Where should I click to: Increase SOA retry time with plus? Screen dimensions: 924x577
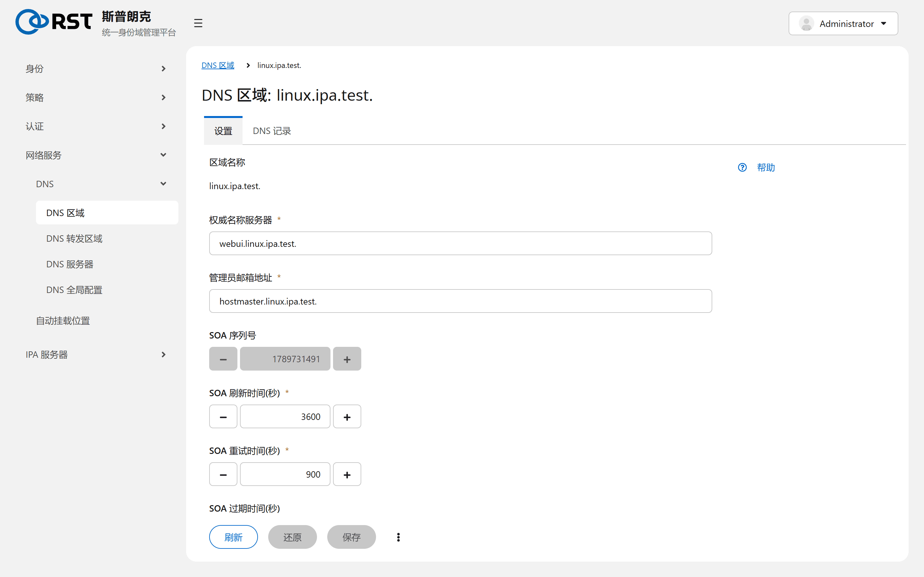[x=347, y=474]
